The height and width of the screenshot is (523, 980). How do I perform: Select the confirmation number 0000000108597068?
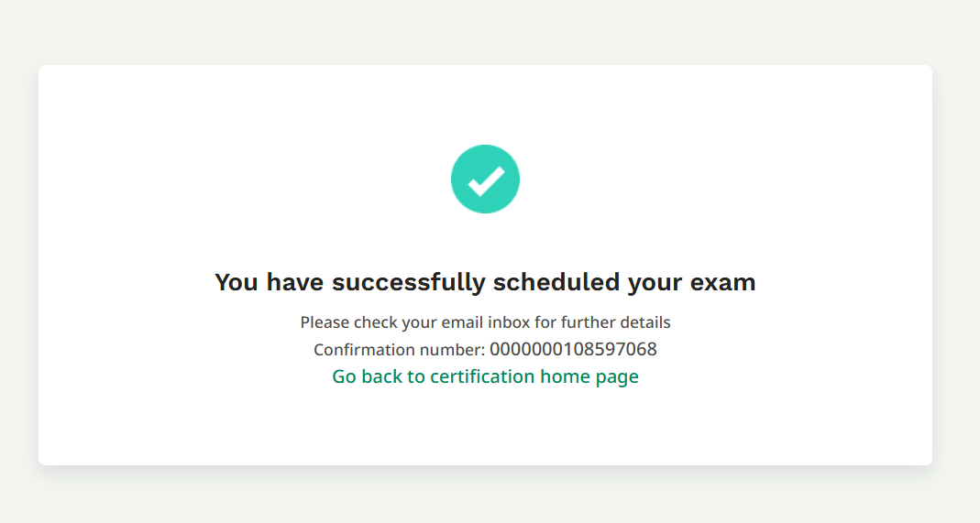(573, 349)
